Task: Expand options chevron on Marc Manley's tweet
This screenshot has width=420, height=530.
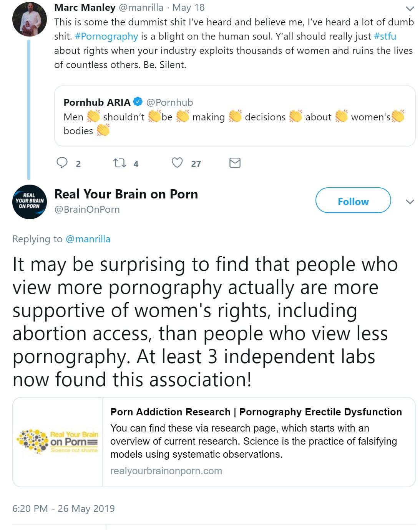Action: coord(410,8)
